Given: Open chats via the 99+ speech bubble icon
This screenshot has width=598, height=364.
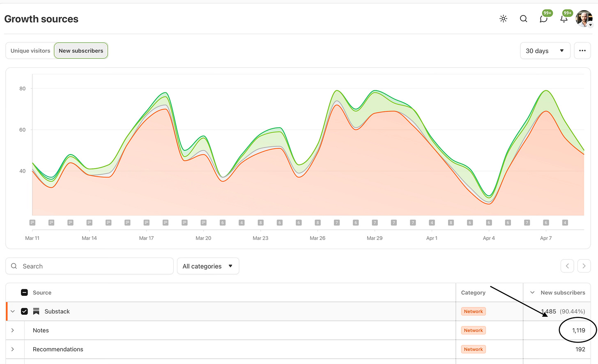Looking at the screenshot, I should [x=543, y=18].
